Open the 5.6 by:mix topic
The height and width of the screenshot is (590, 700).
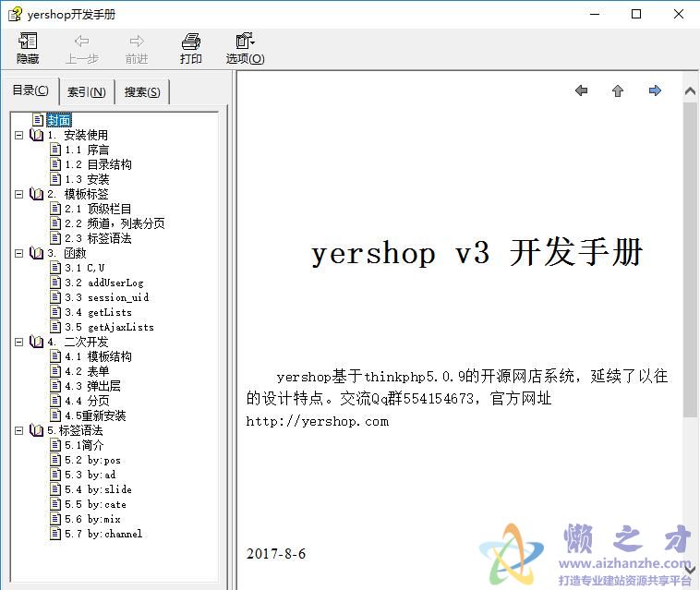[93, 519]
